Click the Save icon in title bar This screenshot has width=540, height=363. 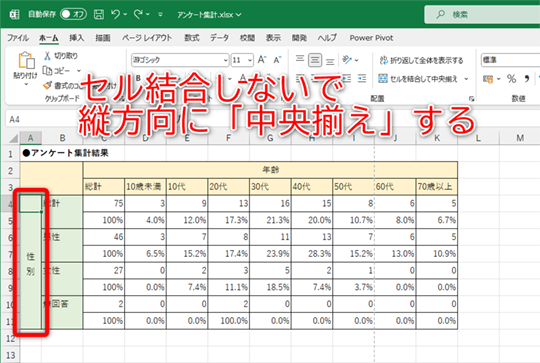pos(99,14)
